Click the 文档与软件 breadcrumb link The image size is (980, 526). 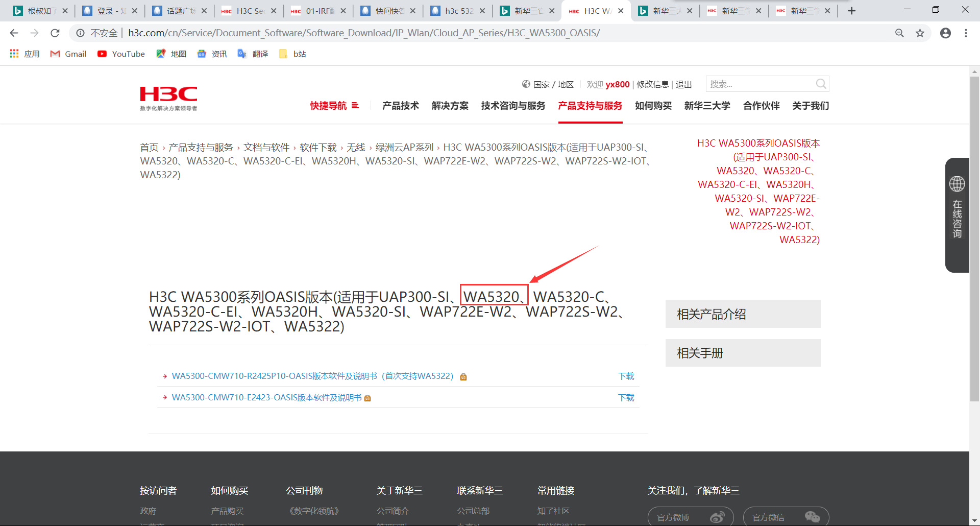pyautogui.click(x=266, y=148)
